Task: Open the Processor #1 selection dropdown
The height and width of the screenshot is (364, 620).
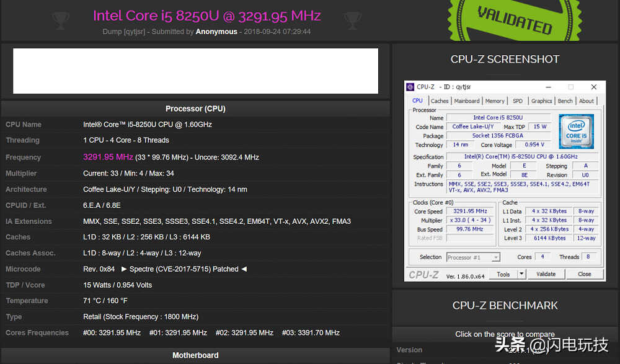Action: pos(473,257)
